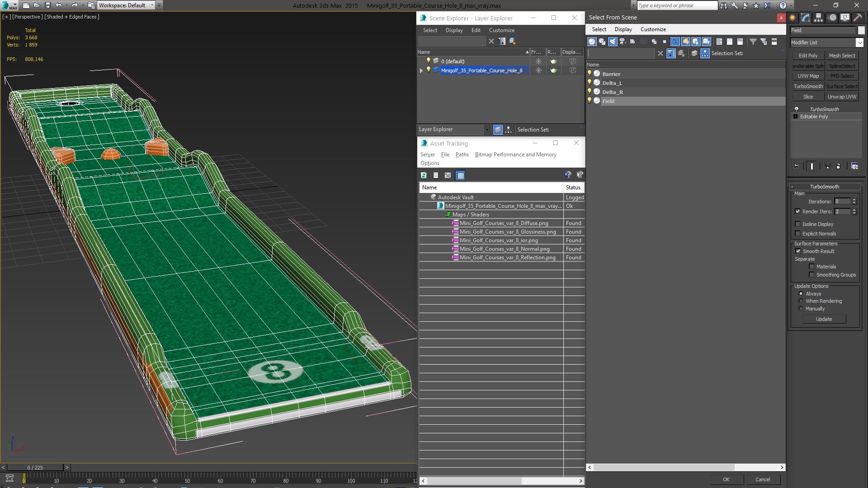Expand the Minigolf_35_Portable_Course_Hole_8 layer
This screenshot has width=868, height=488.
coord(421,70)
